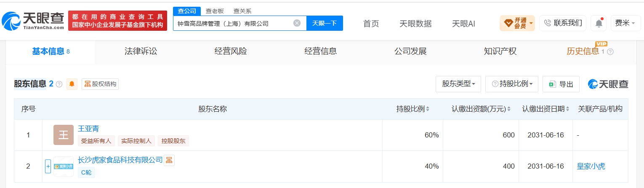Click the red promotional banner beside the logo
The image size is (644, 188).
coord(117,21)
